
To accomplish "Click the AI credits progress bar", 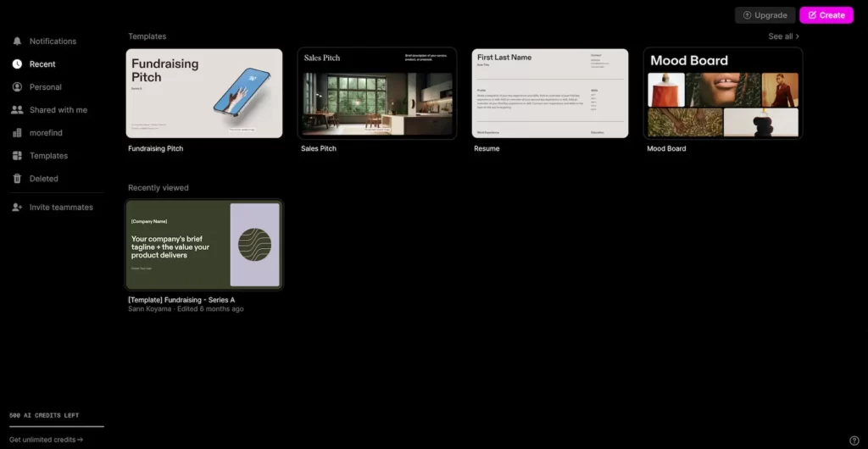I will (57, 426).
